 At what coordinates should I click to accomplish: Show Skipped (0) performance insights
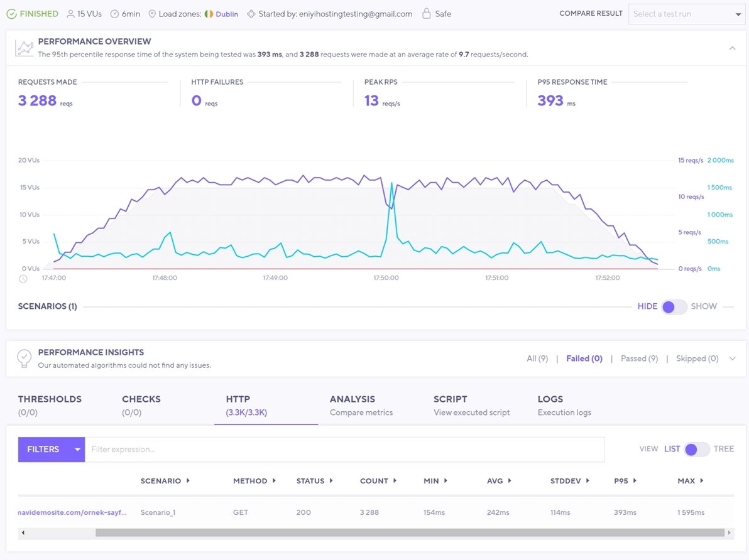[697, 358]
